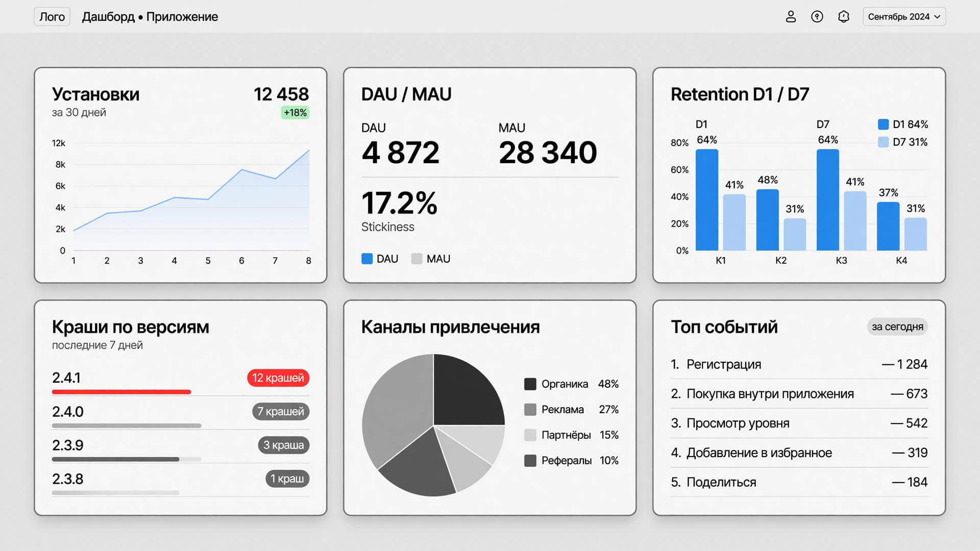The width and height of the screenshot is (980, 551).
Task: Open the user profile icon
Action: [x=791, y=17]
